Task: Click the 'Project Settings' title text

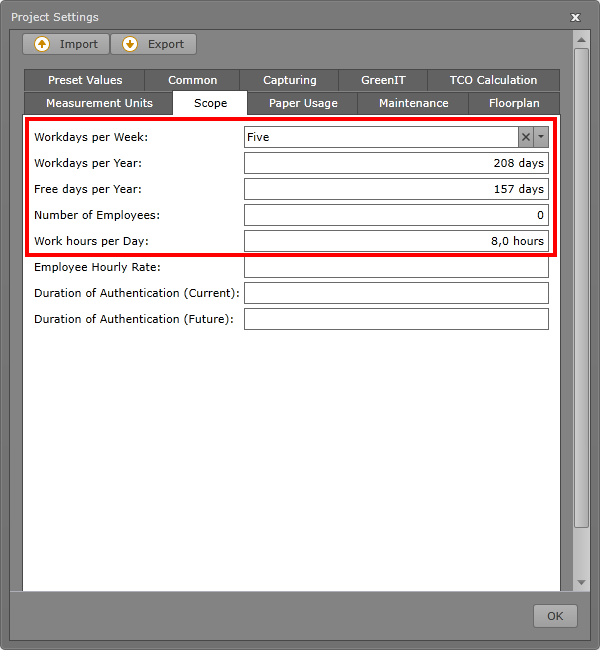Action: coord(55,17)
